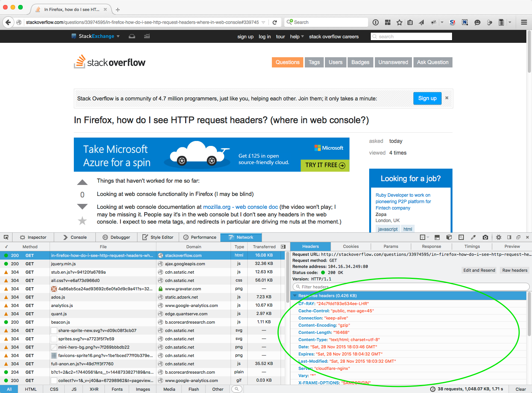The image size is (532, 393).
Task: Click the Filter headers input field
Action: pos(411,287)
